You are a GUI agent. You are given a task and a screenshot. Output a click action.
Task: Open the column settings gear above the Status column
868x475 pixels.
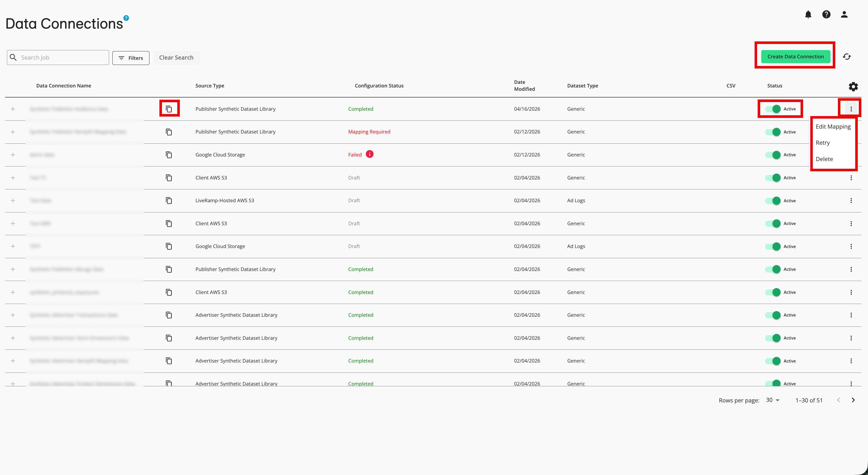[x=853, y=87]
